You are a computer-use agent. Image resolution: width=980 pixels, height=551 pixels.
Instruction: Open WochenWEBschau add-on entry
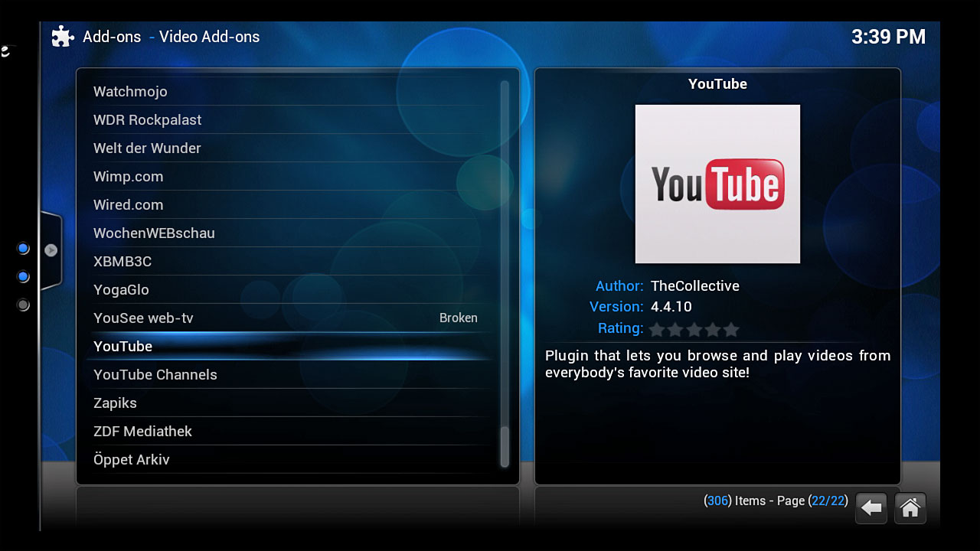[289, 233]
